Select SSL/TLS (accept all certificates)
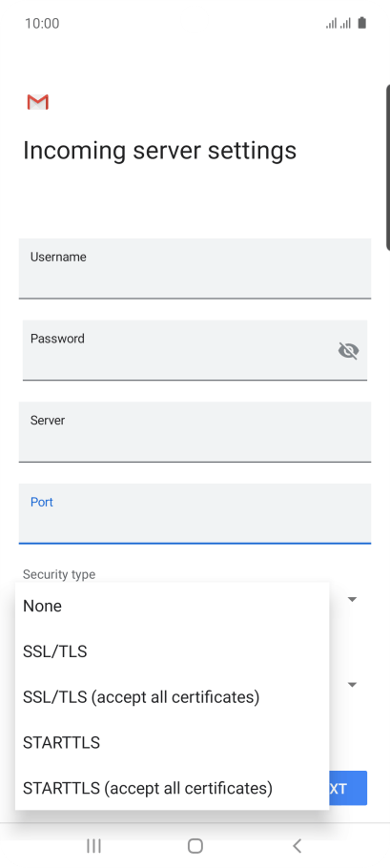 click(x=172, y=696)
